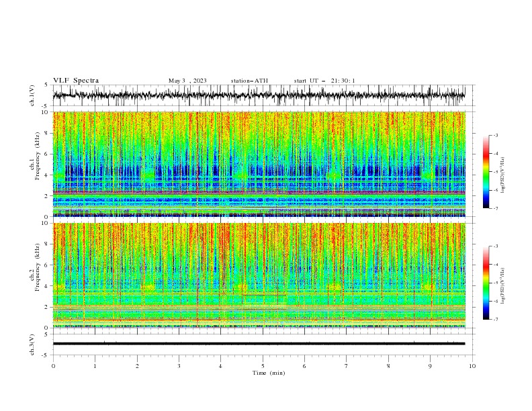Click the "-4" tick on ch.2 colorbar
This screenshot has height=411, width=532.
point(496,265)
